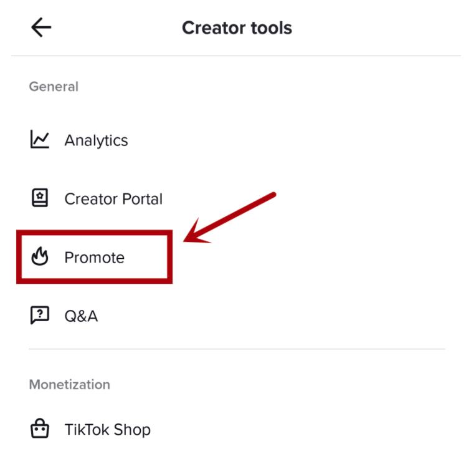
Task: Click the Q&A question bubble icon
Action: [39, 316]
